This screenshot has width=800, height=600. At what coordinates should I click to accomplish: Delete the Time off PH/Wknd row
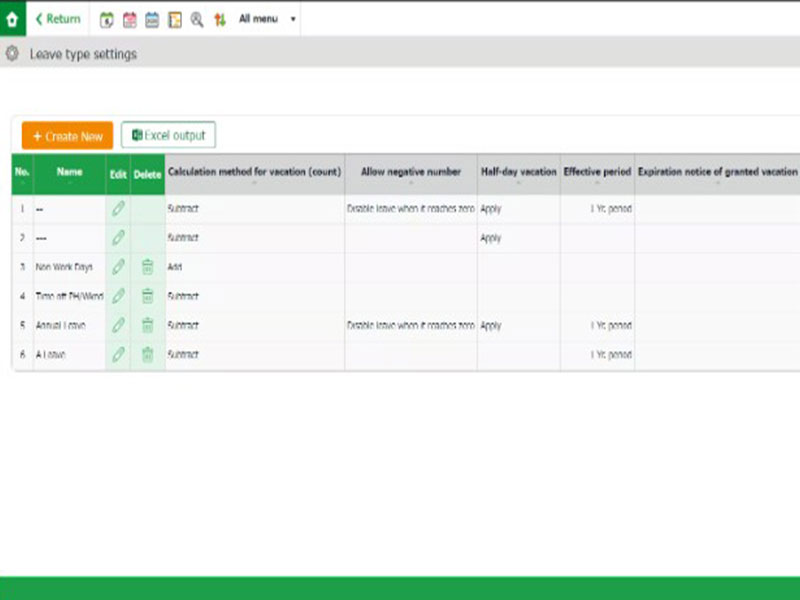coord(147,296)
